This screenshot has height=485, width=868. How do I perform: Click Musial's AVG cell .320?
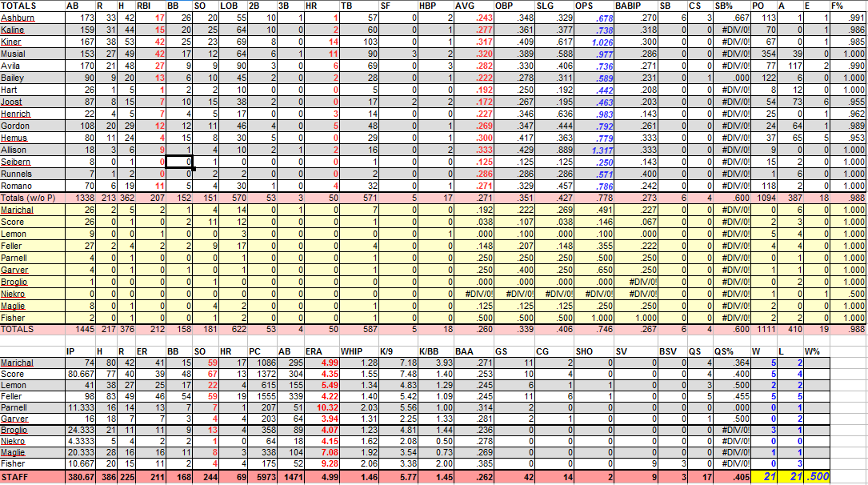(x=474, y=54)
